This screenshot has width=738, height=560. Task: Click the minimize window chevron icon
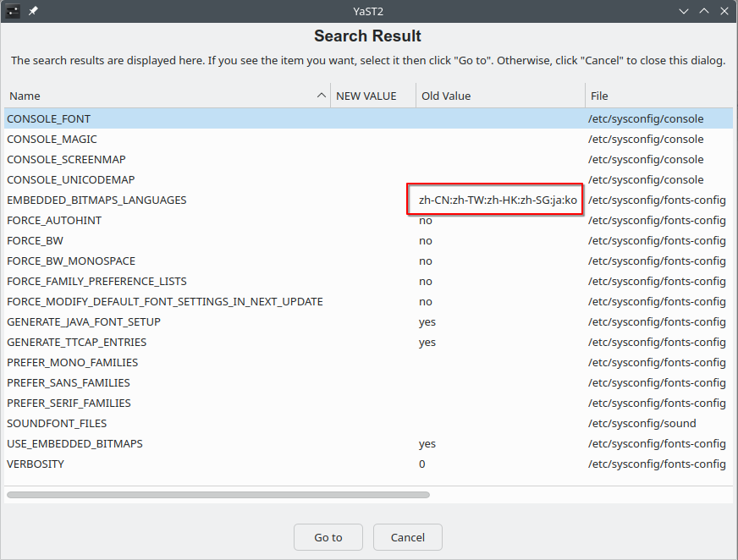point(683,11)
